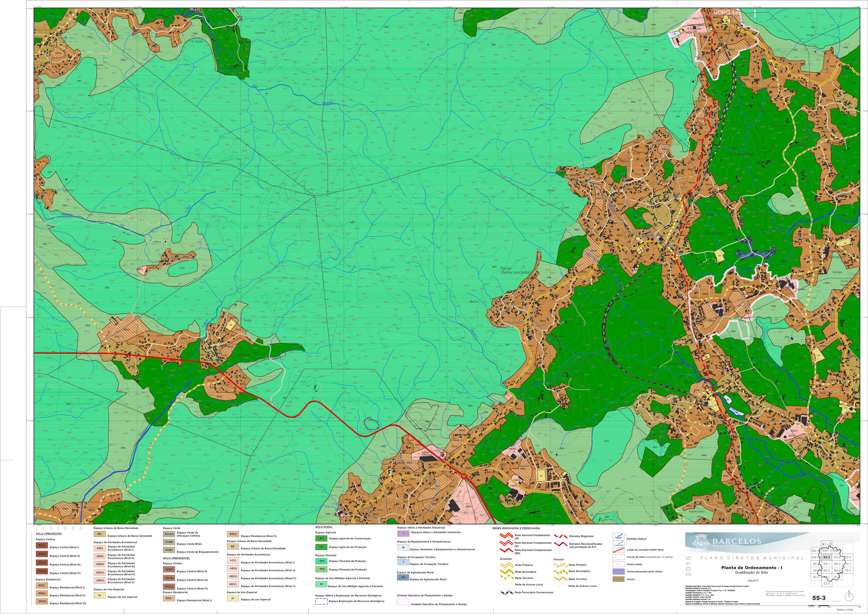868x614 pixels.
Task: Click the "Domínio hídrico" legend label
Action: click(637, 539)
